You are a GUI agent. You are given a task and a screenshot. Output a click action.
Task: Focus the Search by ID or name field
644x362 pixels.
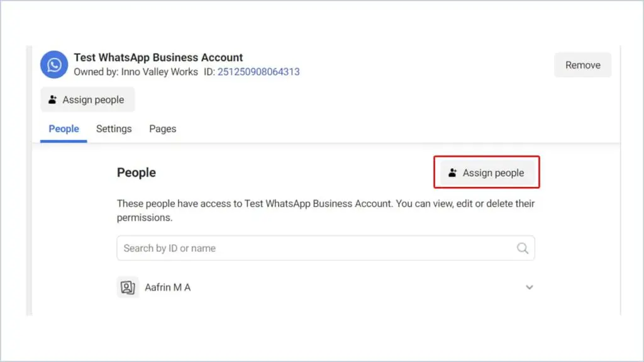[x=326, y=248]
